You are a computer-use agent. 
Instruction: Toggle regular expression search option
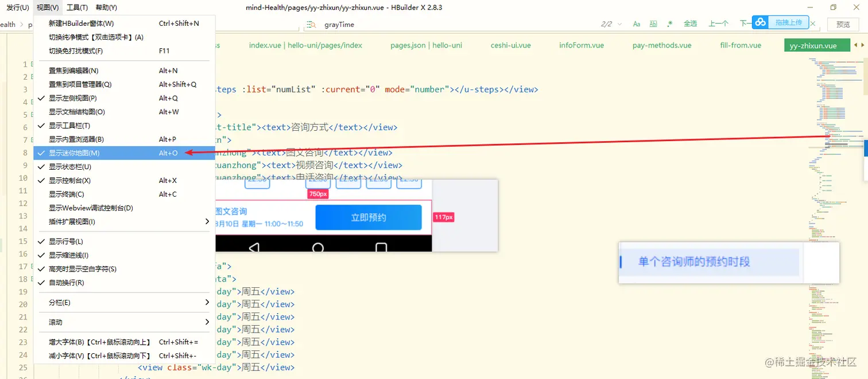pos(669,24)
